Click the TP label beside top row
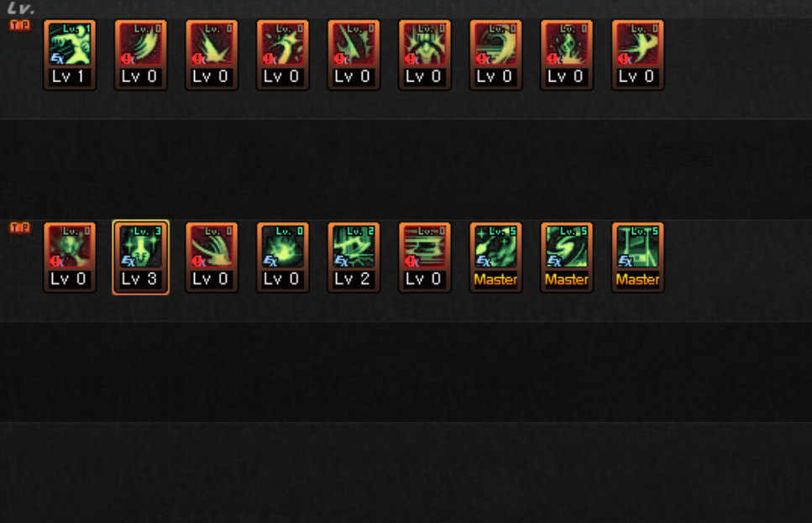This screenshot has height=523, width=812. 20,25
